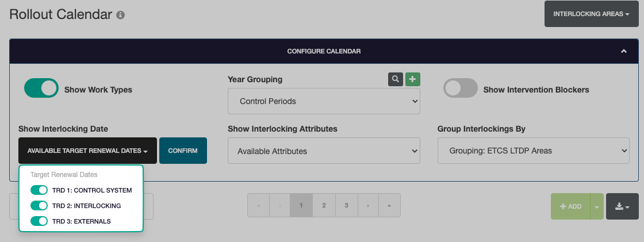The image size is (644, 242).
Task: Disable TRD 1: Control System toggle
Action: tap(39, 190)
